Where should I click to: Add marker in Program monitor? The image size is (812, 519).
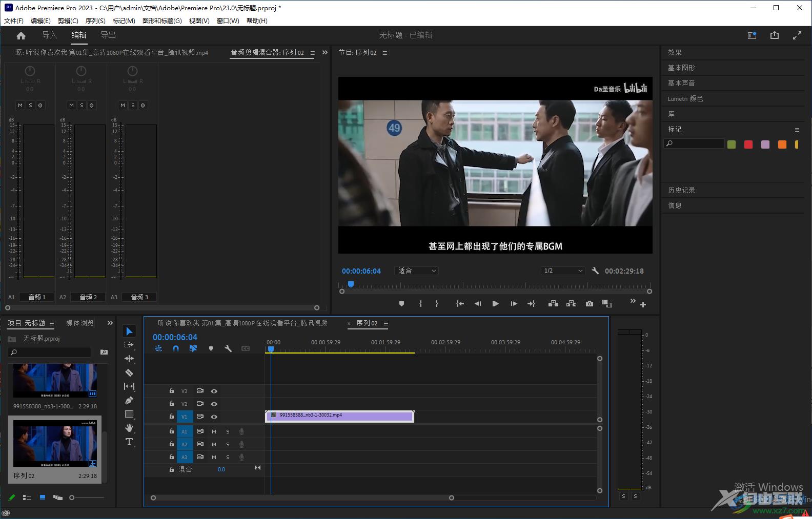coord(401,304)
